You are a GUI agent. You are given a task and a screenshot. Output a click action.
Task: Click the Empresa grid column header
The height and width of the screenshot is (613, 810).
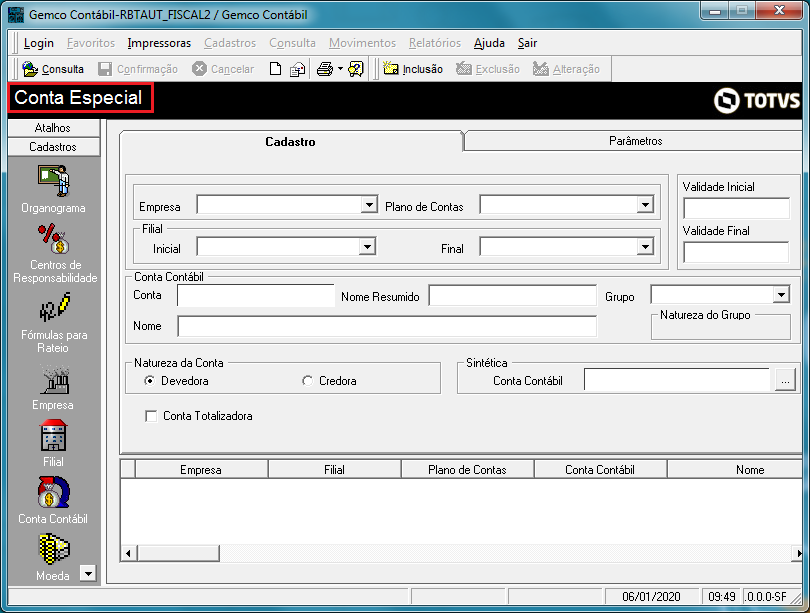tap(201, 469)
